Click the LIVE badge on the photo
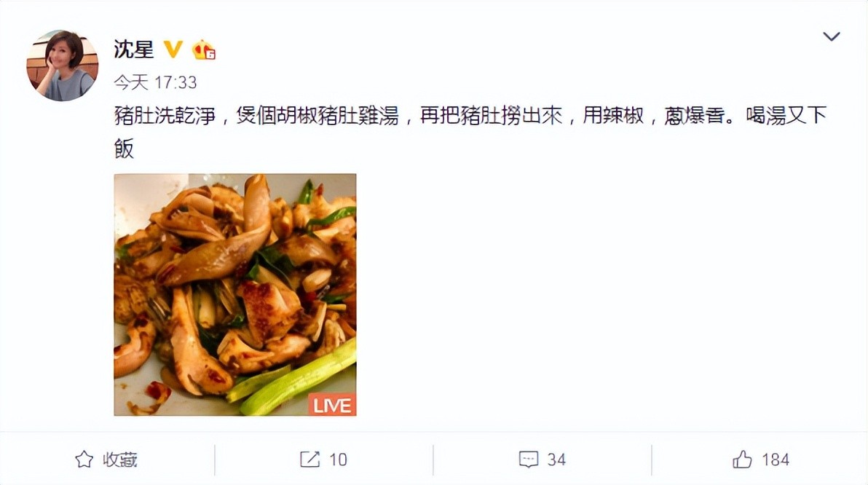The width and height of the screenshot is (868, 485). pyautogui.click(x=331, y=405)
